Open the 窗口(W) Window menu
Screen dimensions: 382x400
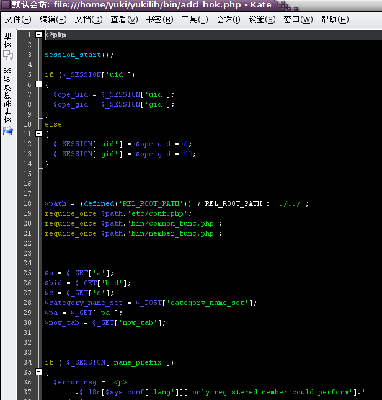(298, 20)
